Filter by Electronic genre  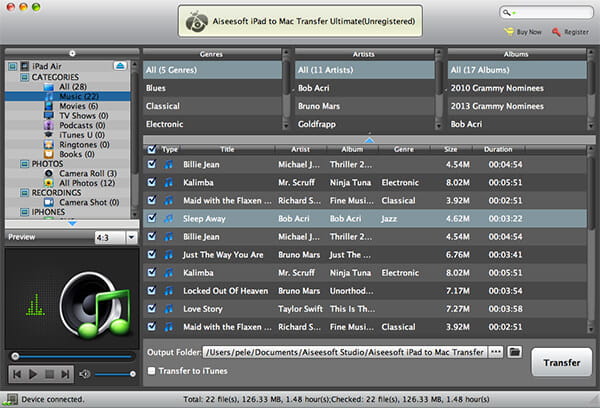click(x=212, y=124)
